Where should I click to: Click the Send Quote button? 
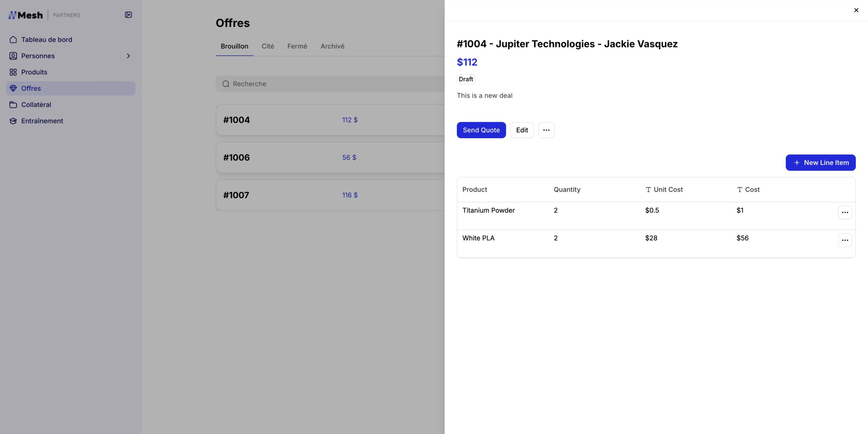pyautogui.click(x=481, y=130)
